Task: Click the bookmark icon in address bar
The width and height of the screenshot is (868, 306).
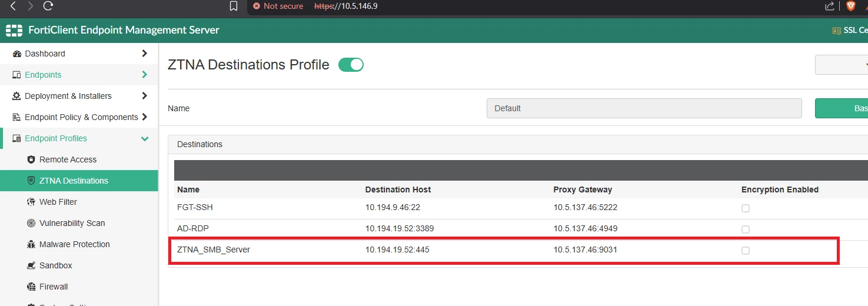Action: 234,6
